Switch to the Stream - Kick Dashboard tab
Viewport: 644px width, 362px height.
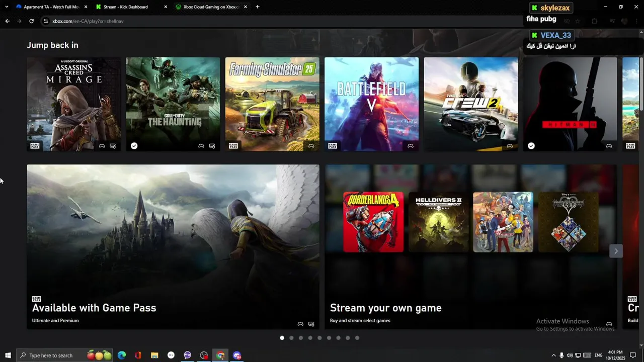131,7
